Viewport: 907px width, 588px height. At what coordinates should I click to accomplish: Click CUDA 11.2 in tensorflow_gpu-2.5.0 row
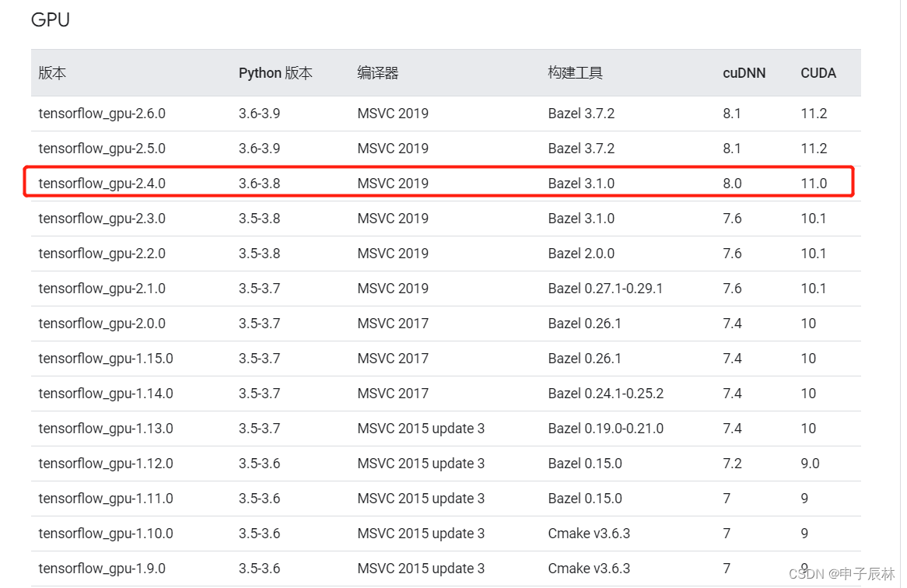(814, 149)
